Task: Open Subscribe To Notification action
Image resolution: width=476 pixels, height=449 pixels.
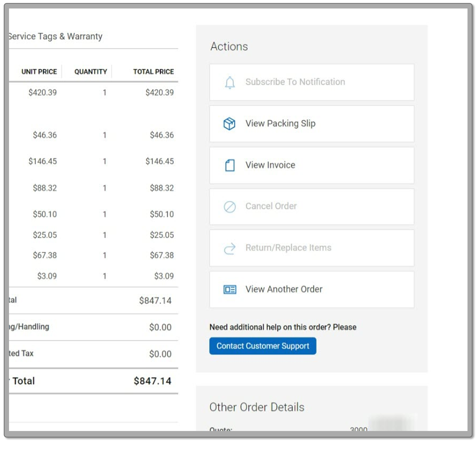Action: pyautogui.click(x=312, y=82)
